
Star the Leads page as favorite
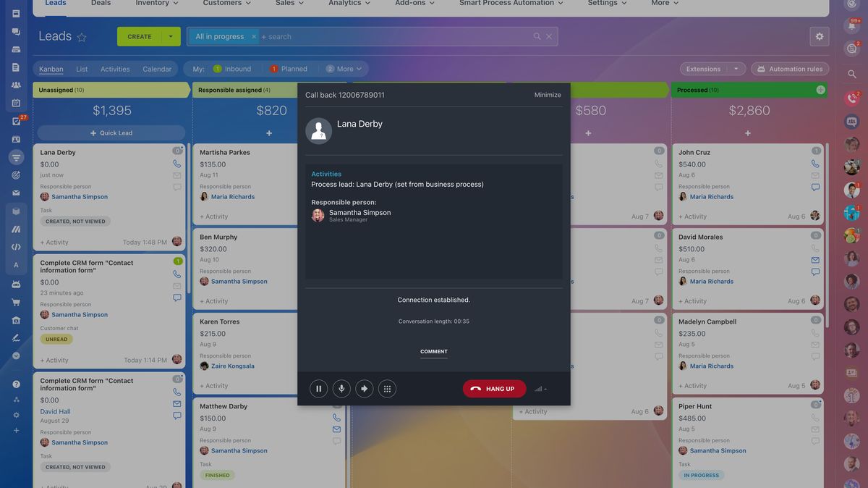(x=82, y=37)
